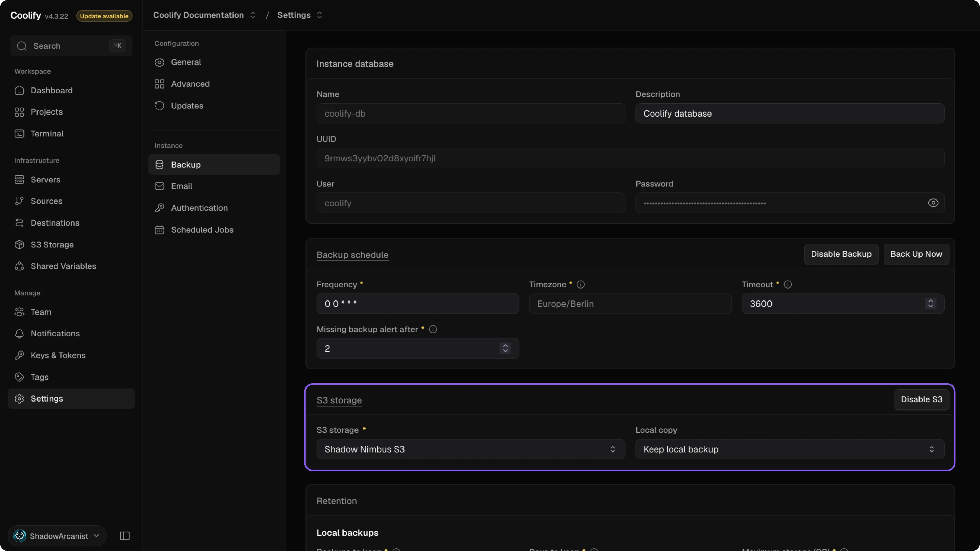The image size is (980, 551).
Task: Click the search magnifier icon
Action: coord(22,46)
